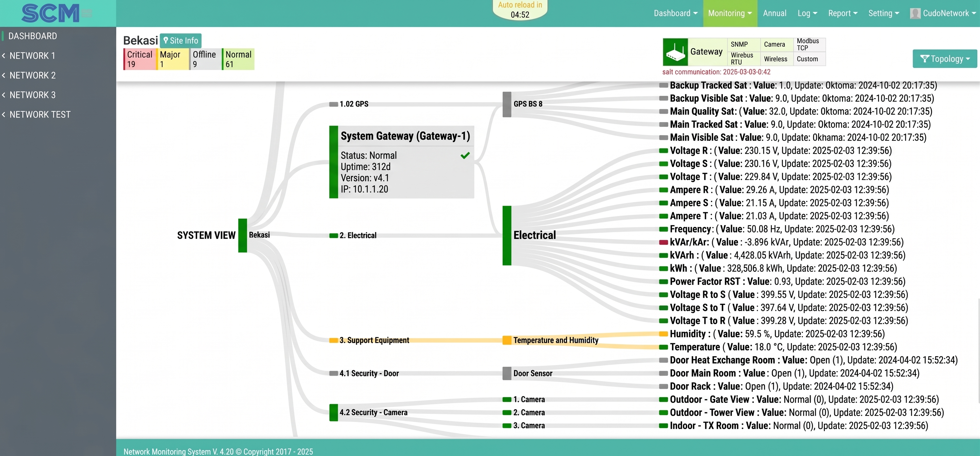Open the Log dropdown menu
This screenshot has height=456, width=980.
click(807, 13)
